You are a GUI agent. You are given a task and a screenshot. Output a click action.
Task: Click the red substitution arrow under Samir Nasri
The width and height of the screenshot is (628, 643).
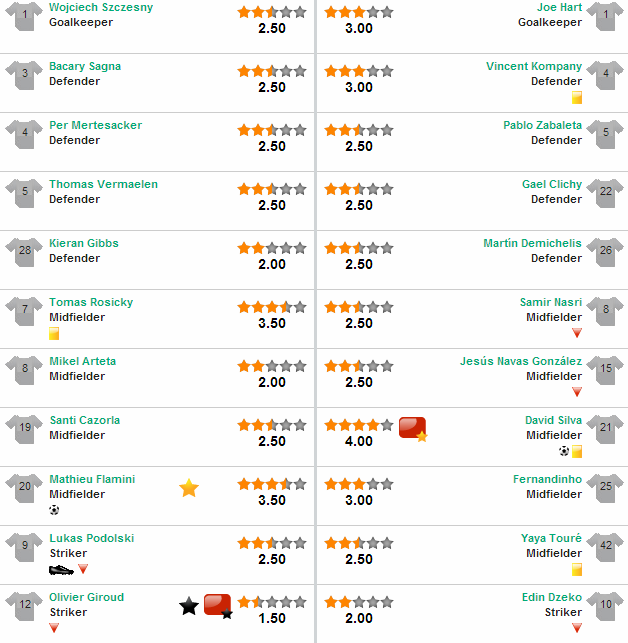pyautogui.click(x=577, y=333)
